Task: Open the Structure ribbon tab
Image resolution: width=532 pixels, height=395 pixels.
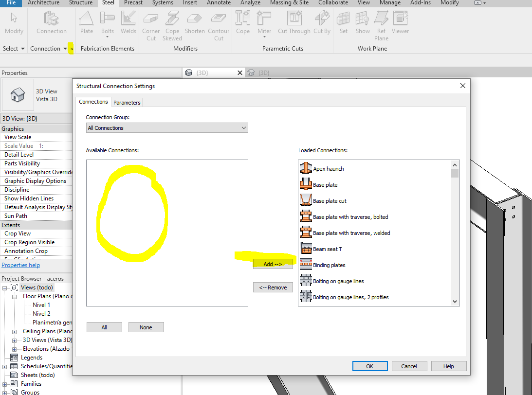Action: point(81,3)
